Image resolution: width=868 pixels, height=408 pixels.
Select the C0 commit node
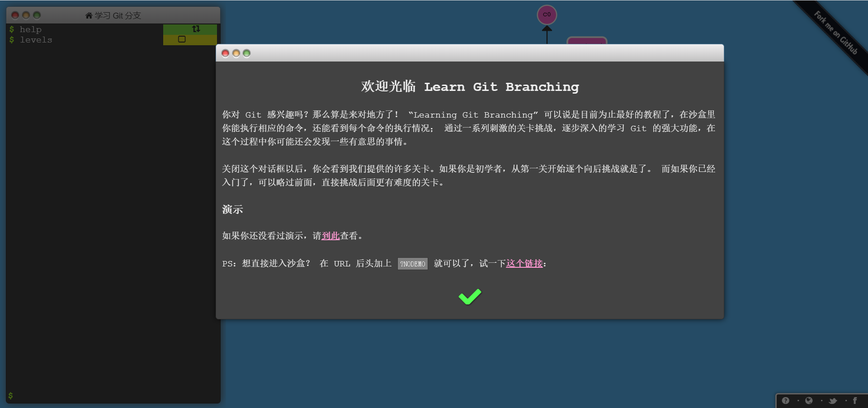pyautogui.click(x=547, y=14)
